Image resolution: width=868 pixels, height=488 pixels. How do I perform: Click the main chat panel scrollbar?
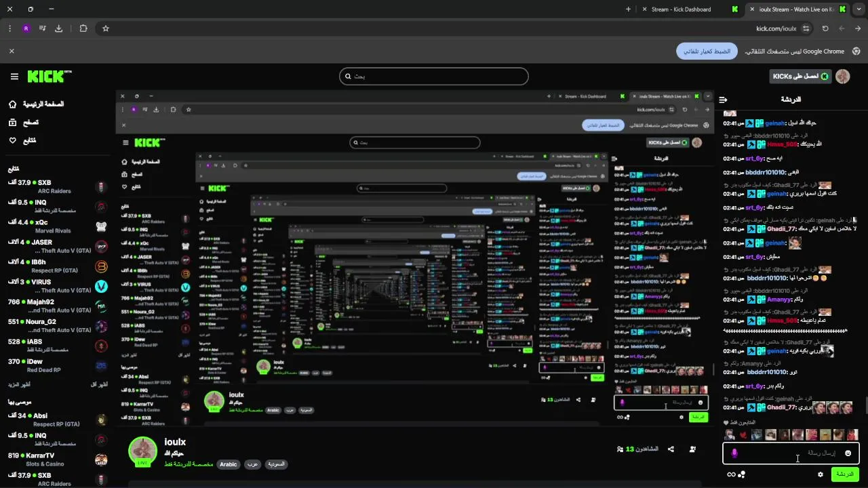point(865,405)
